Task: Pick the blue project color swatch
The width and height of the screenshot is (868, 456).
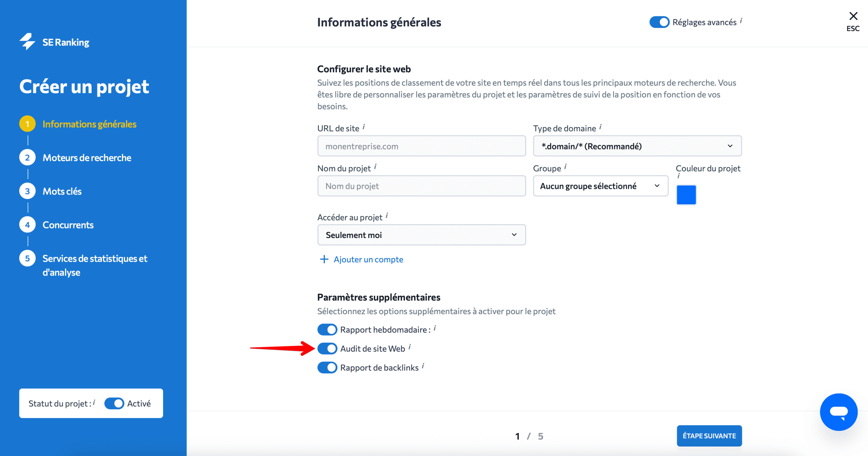Action: click(686, 195)
